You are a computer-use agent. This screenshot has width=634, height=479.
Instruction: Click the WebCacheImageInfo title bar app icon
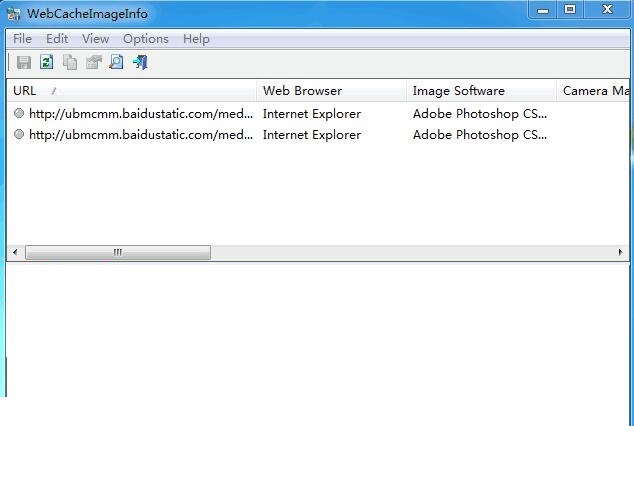(14, 13)
